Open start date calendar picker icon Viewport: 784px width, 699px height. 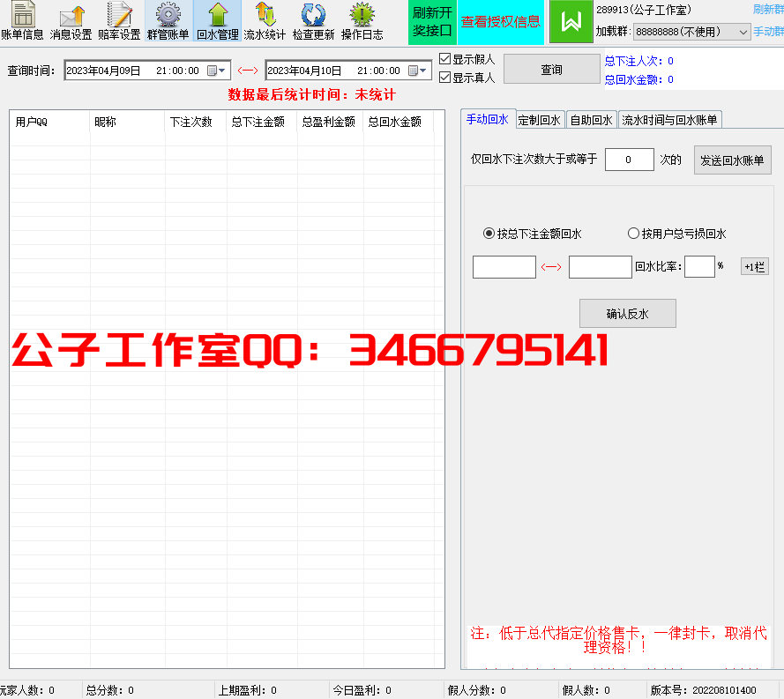click(212, 71)
